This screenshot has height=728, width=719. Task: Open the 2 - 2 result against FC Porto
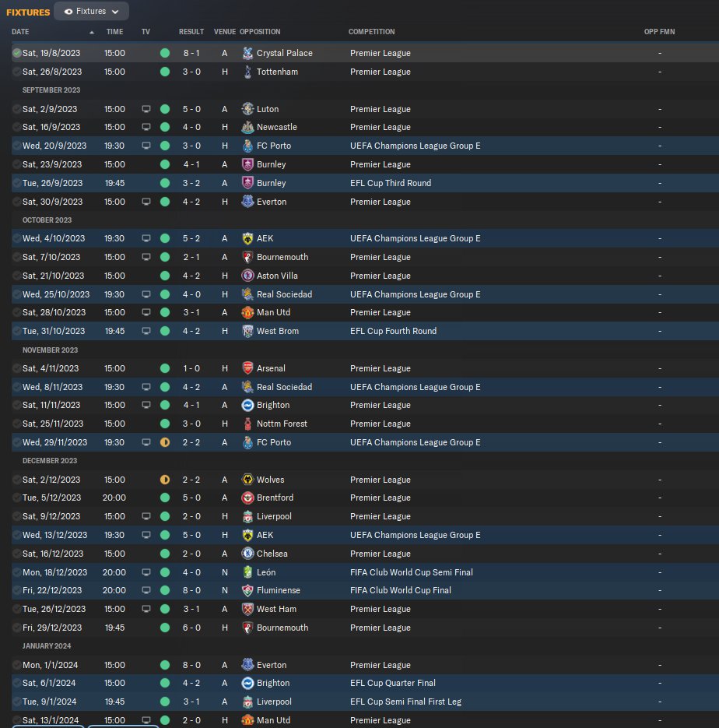click(191, 442)
